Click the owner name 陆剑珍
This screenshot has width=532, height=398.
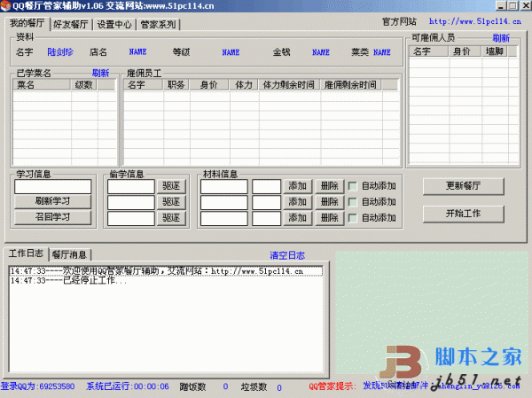[x=60, y=52]
